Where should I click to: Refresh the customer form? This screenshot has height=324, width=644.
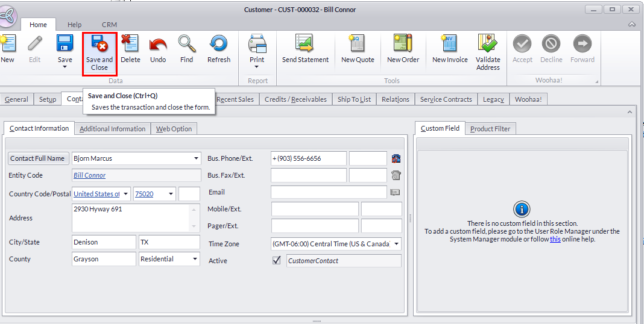(218, 45)
